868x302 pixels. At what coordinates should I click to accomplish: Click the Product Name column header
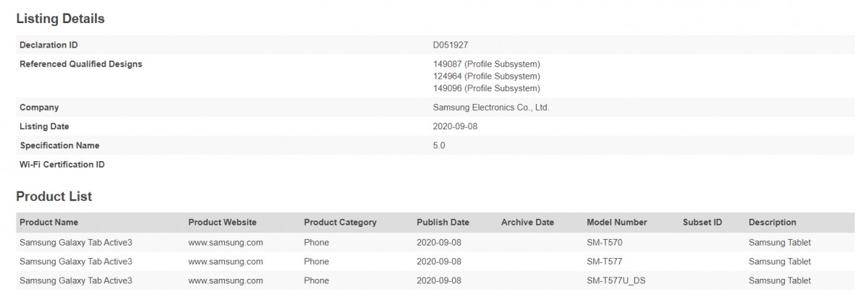[x=48, y=223]
